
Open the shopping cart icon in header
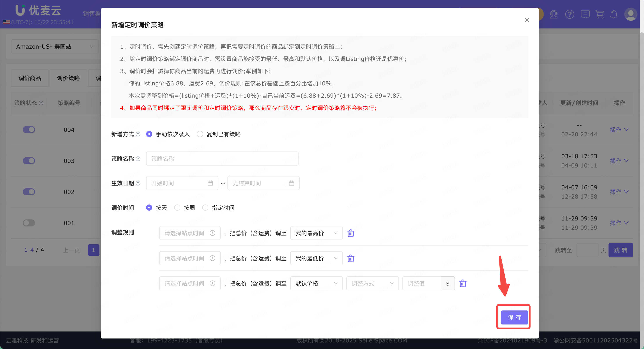pos(599,14)
